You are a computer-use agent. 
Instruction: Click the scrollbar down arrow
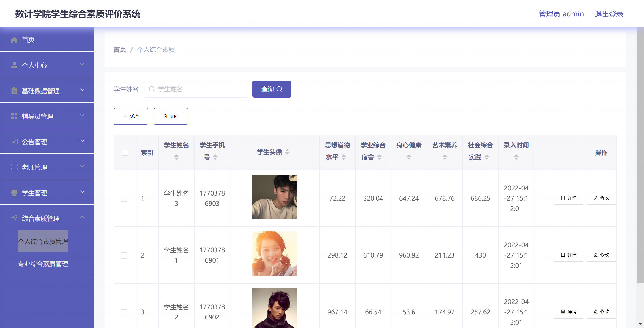(x=640, y=324)
